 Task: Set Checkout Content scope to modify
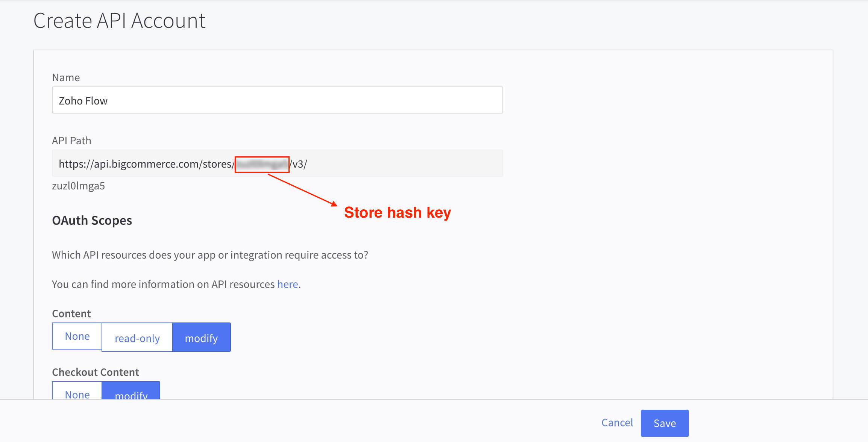coord(131,392)
